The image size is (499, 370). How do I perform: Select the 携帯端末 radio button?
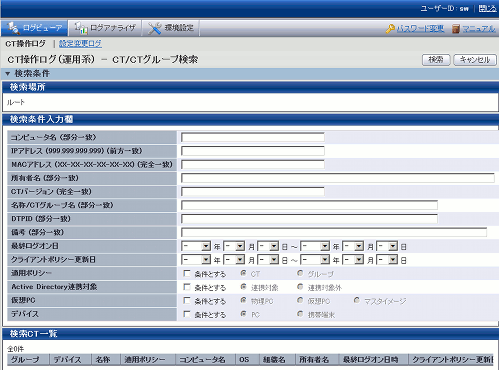pos(300,314)
